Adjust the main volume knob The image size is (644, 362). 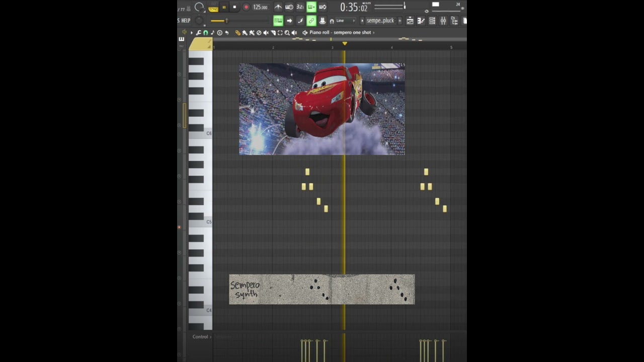199,7
